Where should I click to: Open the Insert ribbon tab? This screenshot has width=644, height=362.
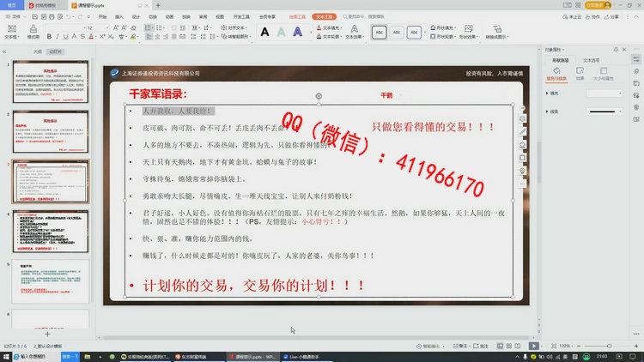119,17
